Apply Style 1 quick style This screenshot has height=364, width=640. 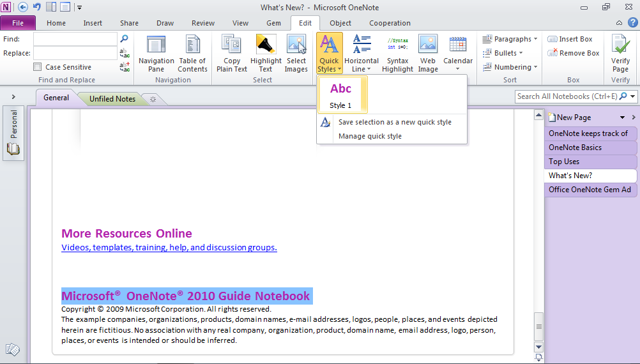pos(342,95)
